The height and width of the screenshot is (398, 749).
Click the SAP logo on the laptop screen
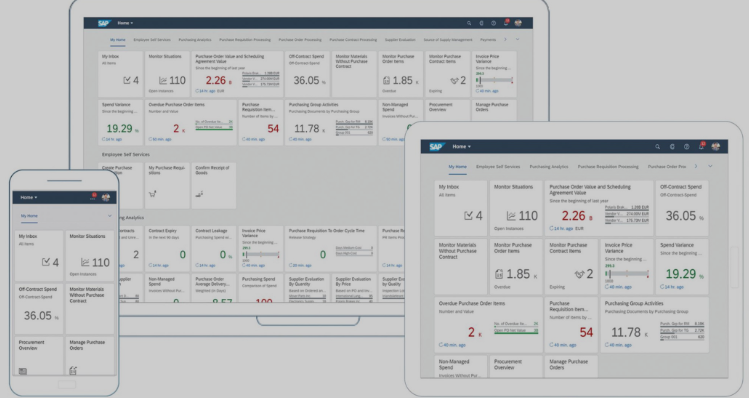click(104, 23)
